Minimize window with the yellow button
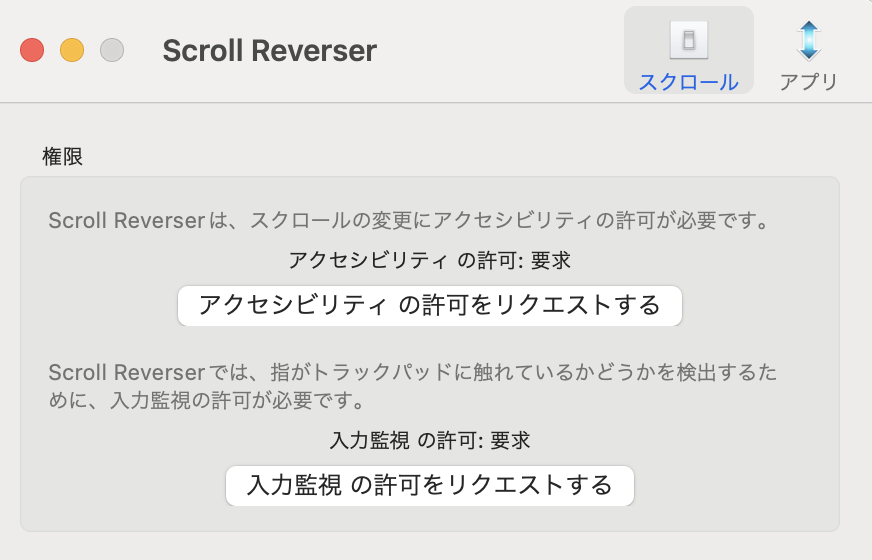Viewport: 872px width, 560px height. pyautogui.click(x=72, y=50)
